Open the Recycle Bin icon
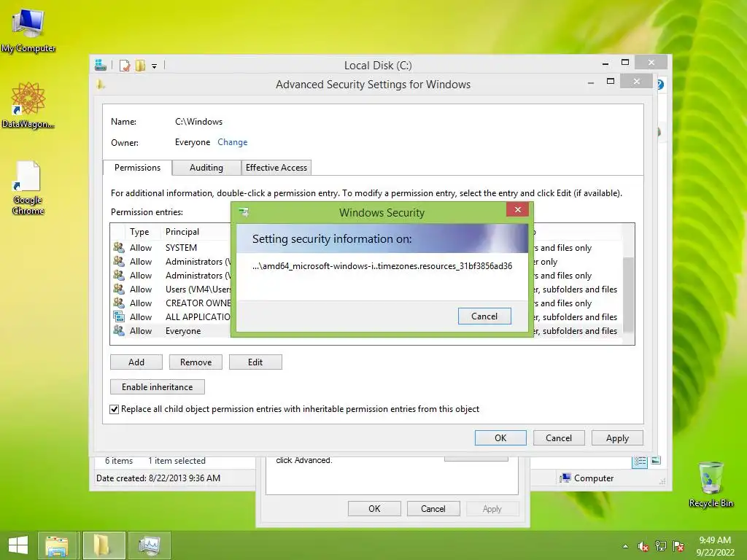This screenshot has height=560, width=747. (711, 484)
